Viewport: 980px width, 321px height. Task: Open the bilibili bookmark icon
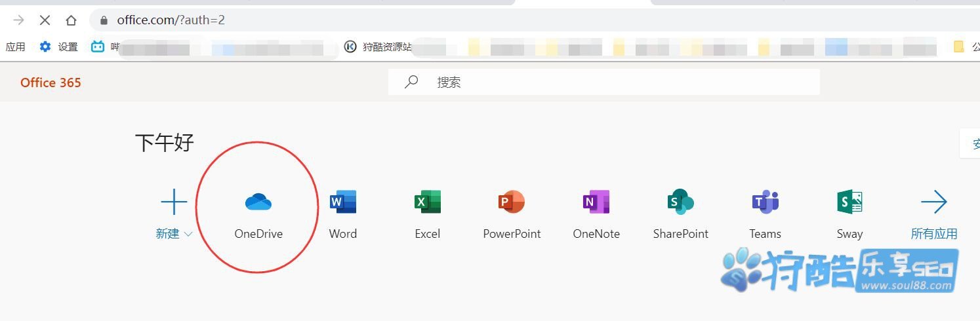pyautogui.click(x=98, y=47)
